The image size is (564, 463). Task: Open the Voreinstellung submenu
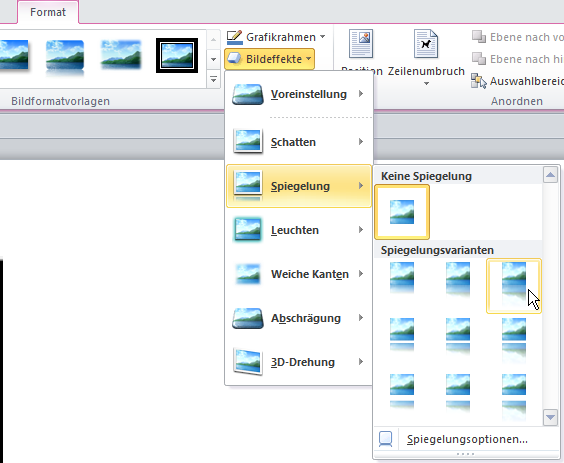click(x=299, y=94)
